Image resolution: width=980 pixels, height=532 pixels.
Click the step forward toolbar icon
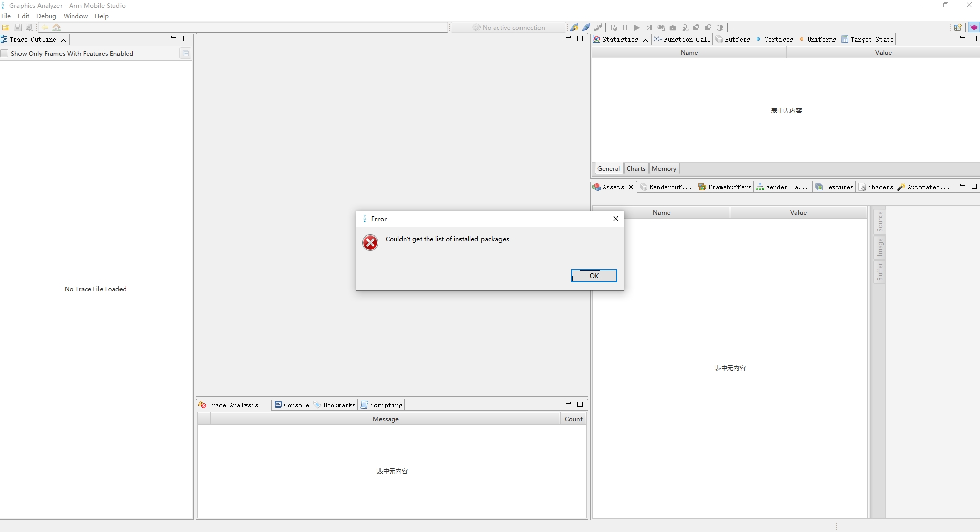pyautogui.click(x=649, y=28)
